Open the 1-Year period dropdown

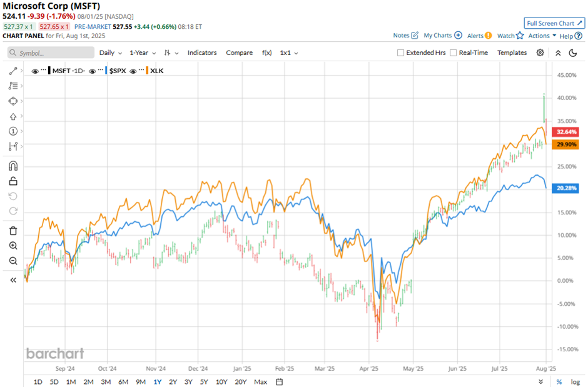point(143,53)
